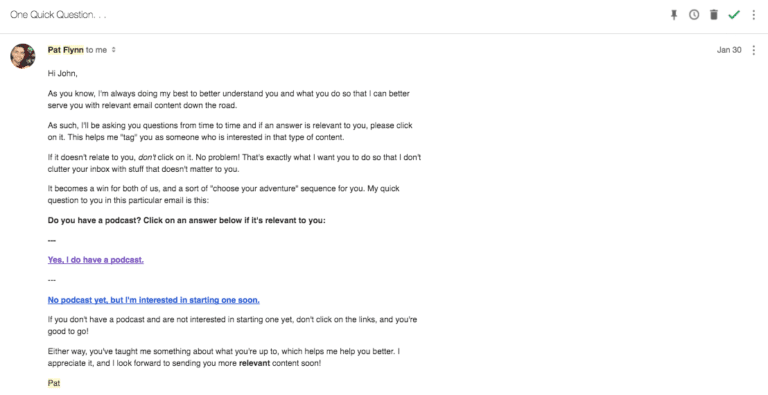
Task: Click the bold word "relevant" in closing paragraph
Action: [254, 364]
